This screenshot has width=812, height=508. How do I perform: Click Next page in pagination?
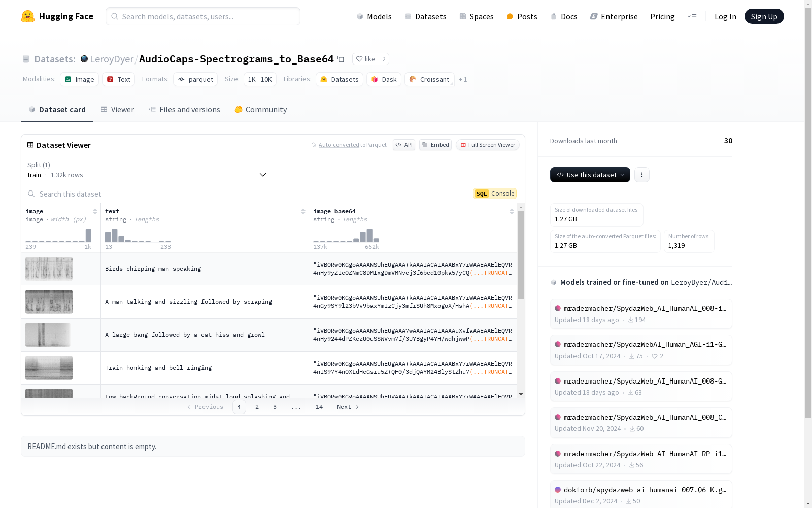pos(348,407)
